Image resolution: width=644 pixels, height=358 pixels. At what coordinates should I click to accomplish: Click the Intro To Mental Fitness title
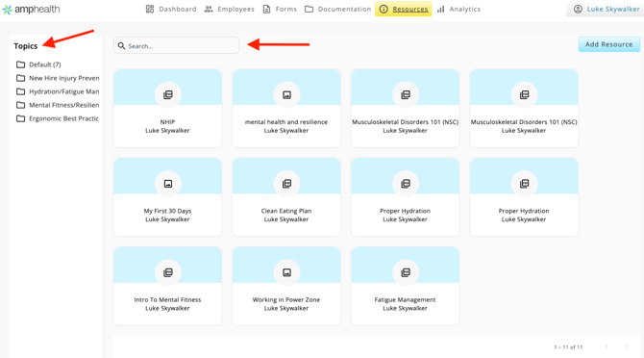[x=167, y=299]
